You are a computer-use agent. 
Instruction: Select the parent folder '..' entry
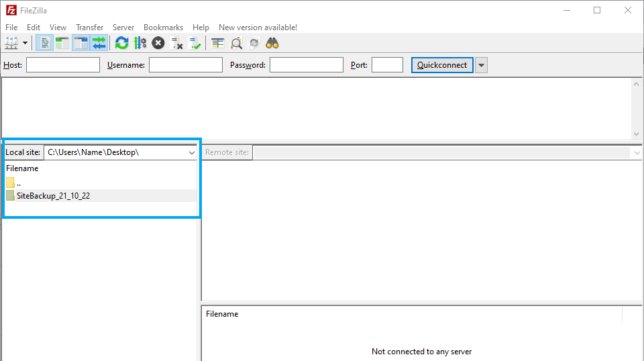click(101, 183)
